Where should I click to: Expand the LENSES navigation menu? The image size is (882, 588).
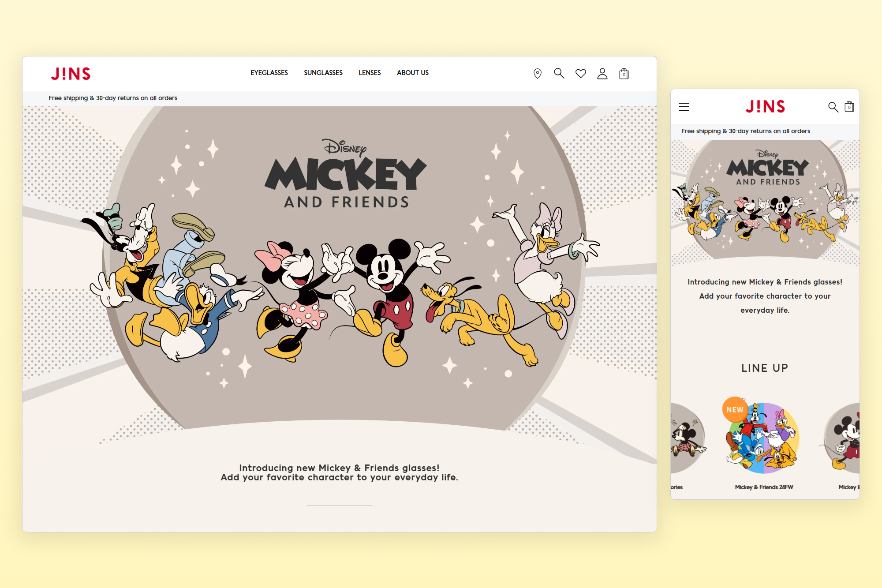click(x=370, y=73)
